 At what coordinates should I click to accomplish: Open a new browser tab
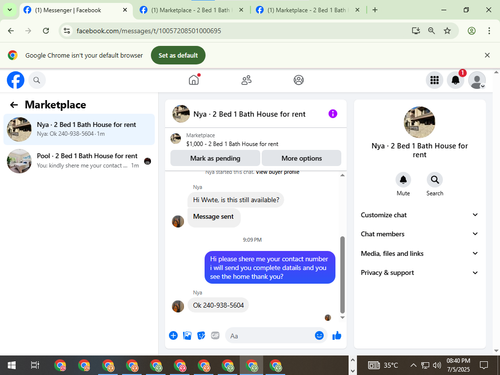point(375,10)
